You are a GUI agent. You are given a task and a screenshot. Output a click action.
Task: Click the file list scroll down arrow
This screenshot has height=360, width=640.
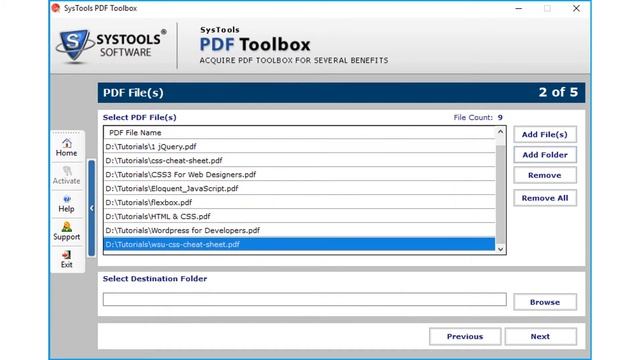pos(500,249)
